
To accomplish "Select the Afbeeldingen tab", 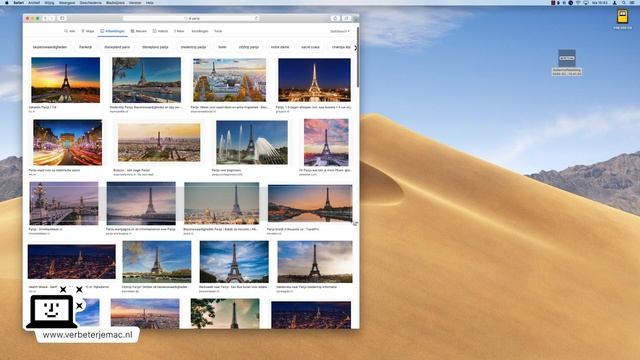I will pos(112,31).
